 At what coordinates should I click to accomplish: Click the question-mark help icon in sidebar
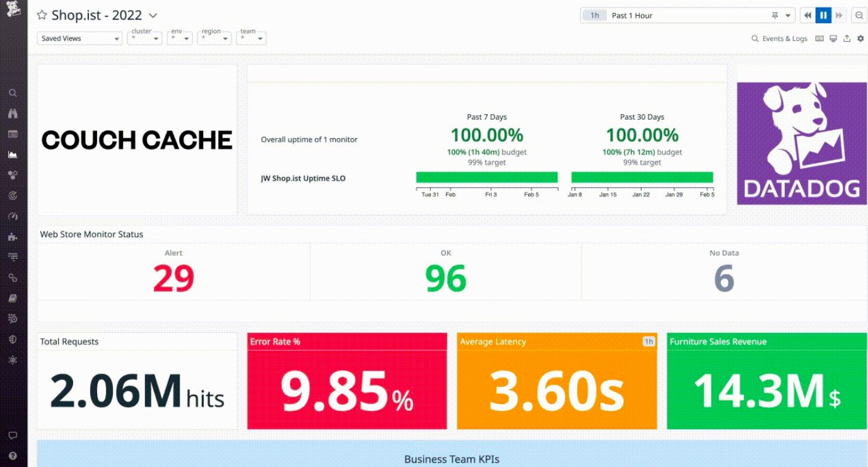[13, 456]
